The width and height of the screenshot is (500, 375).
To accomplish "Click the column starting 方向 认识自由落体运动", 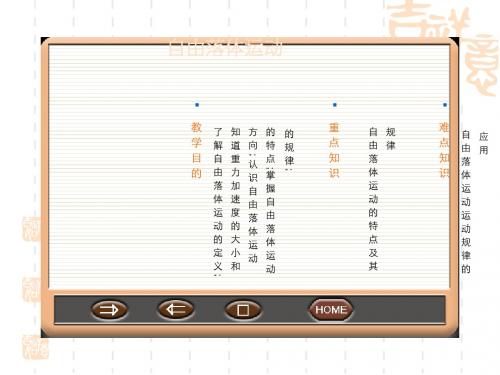I will coord(253,195).
